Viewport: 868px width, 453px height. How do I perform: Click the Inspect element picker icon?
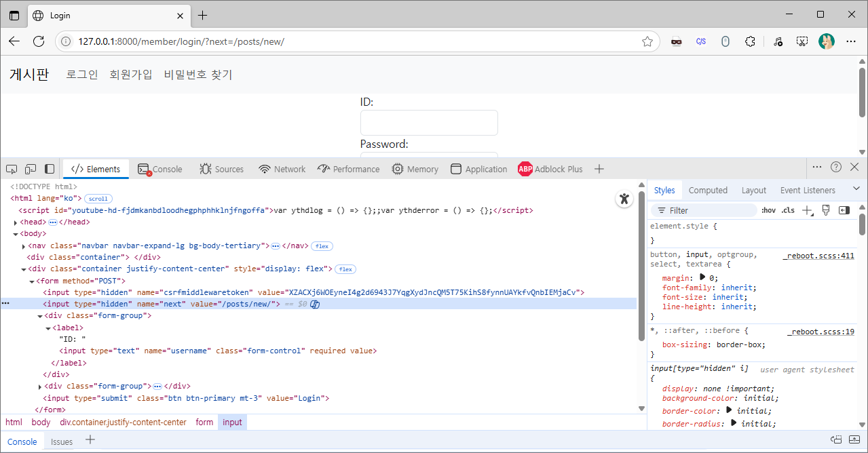[12, 169]
